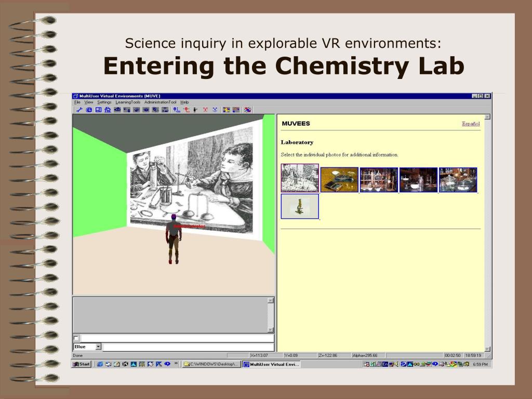Open the LearningTools menu

[x=128, y=102]
